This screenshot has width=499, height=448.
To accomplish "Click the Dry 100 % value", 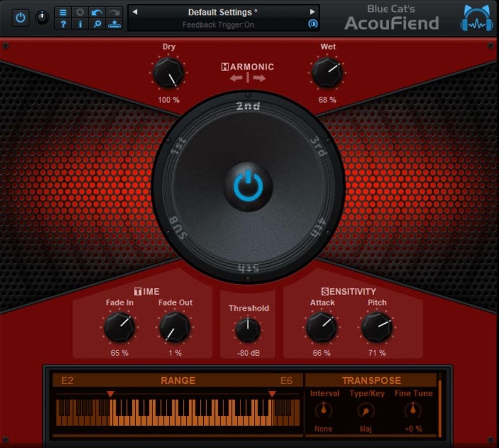I will 169,100.
